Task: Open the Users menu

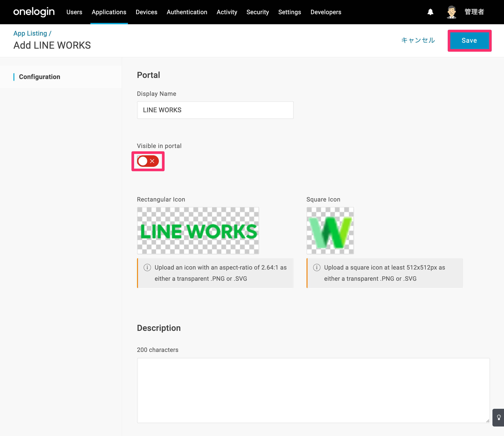Action: pyautogui.click(x=74, y=12)
